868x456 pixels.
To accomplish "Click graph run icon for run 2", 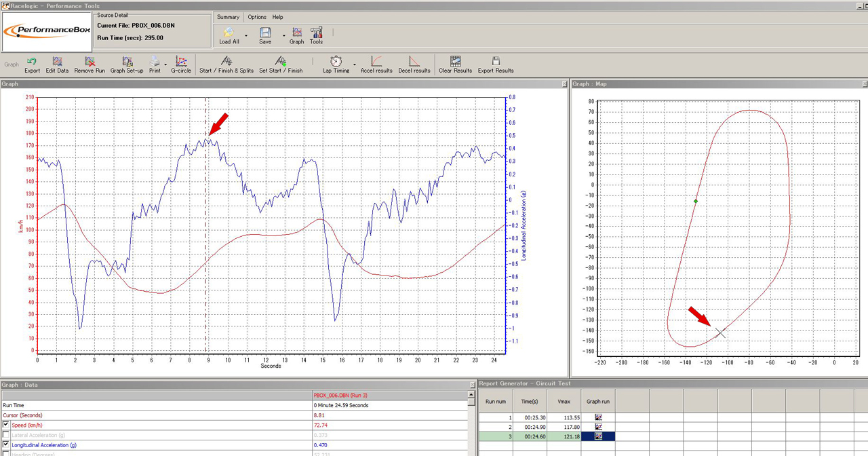I will [598, 427].
